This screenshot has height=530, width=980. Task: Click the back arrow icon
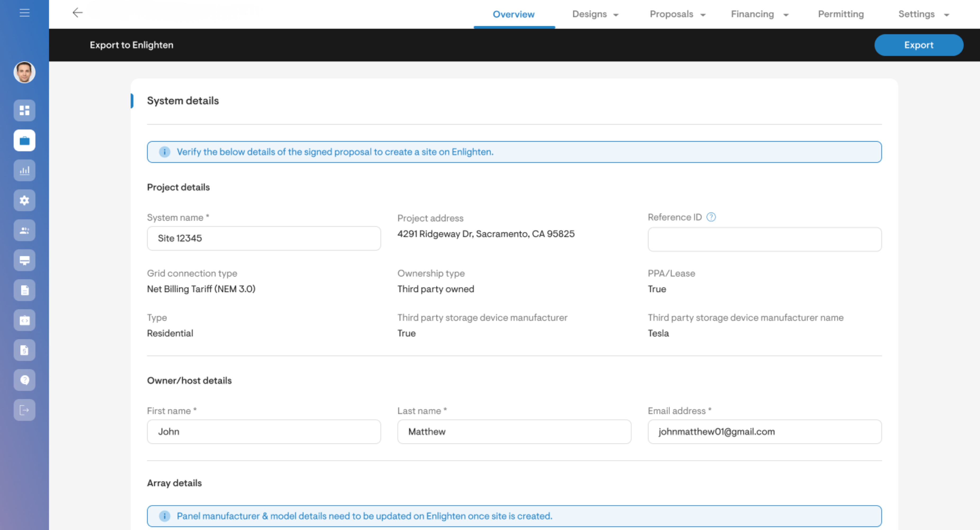78,13
